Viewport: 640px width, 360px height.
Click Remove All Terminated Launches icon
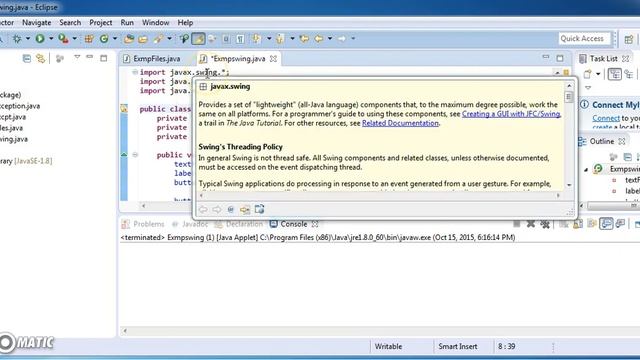[545, 224]
